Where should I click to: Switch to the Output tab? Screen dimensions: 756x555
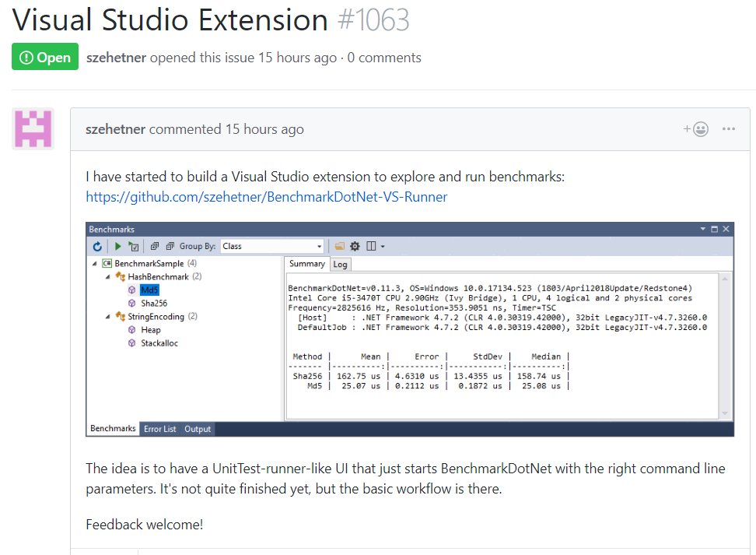(x=198, y=429)
